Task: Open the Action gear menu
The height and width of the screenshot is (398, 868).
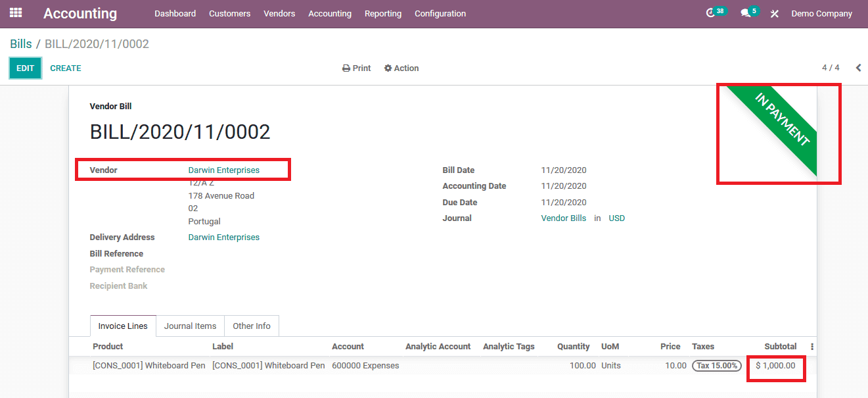Action: coord(401,68)
